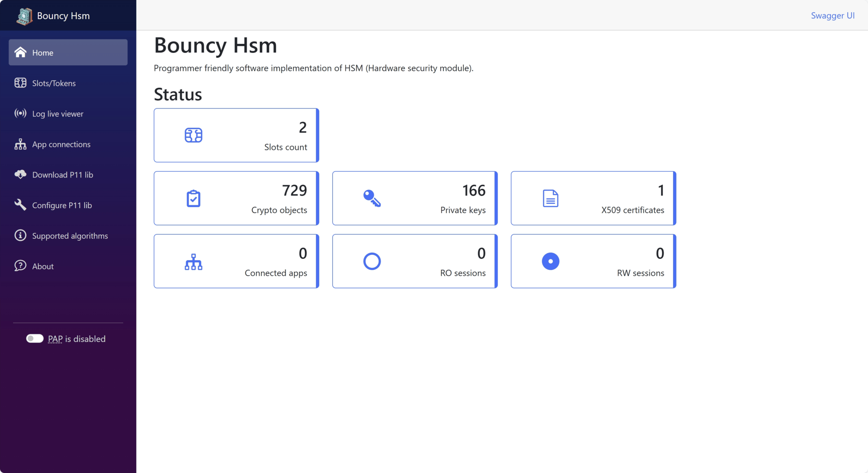This screenshot has width=868, height=473.
Task: Click the RW sessions filled circle icon
Action: click(x=550, y=261)
